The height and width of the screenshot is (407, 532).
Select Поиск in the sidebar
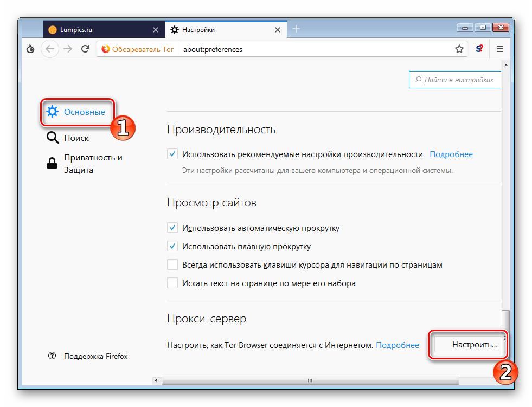(76, 138)
